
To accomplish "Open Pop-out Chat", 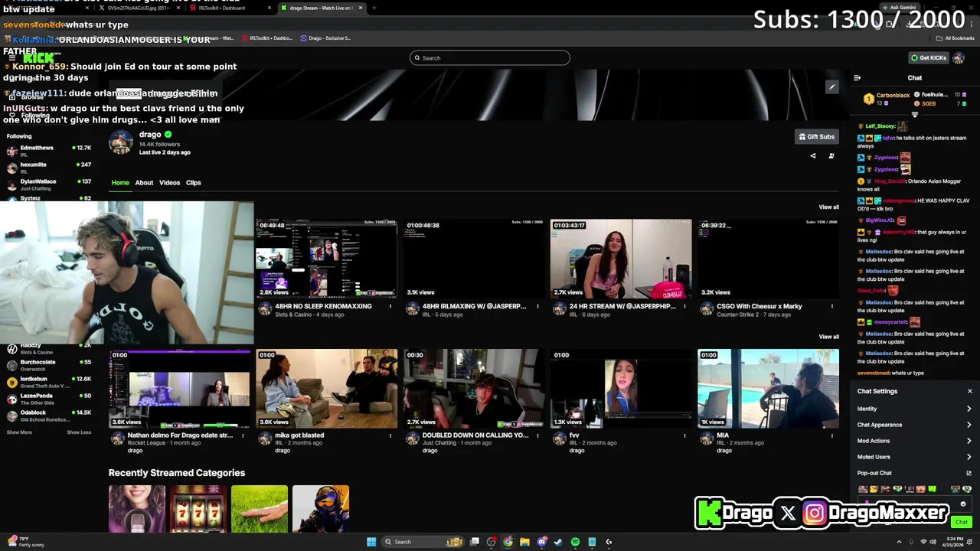I will tap(914, 473).
